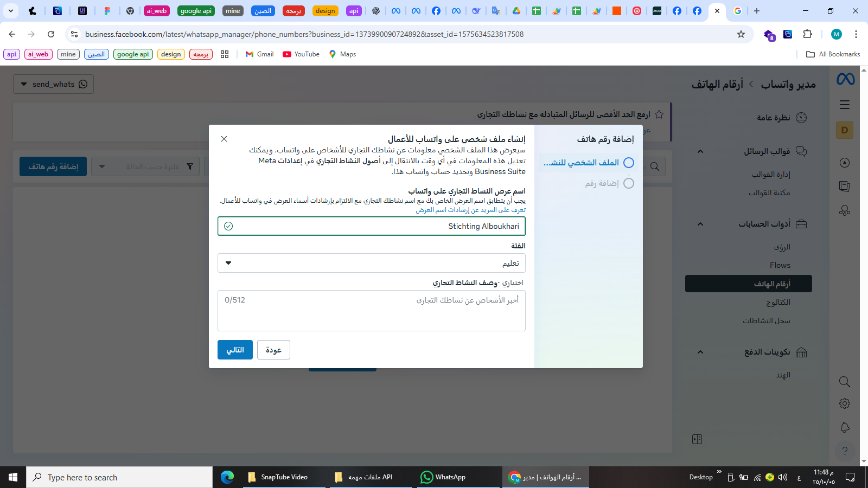
Task: Collapse the أدوات الحسابات section
Action: coord(700,224)
